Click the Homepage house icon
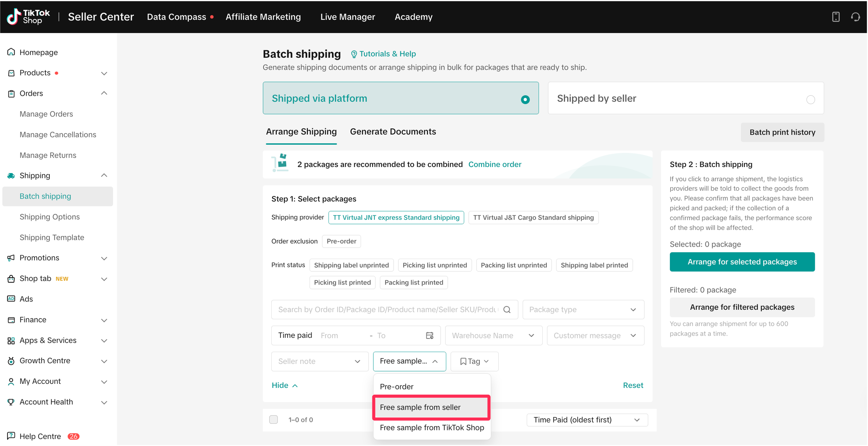Image resolution: width=868 pixels, height=446 pixels. click(x=11, y=52)
